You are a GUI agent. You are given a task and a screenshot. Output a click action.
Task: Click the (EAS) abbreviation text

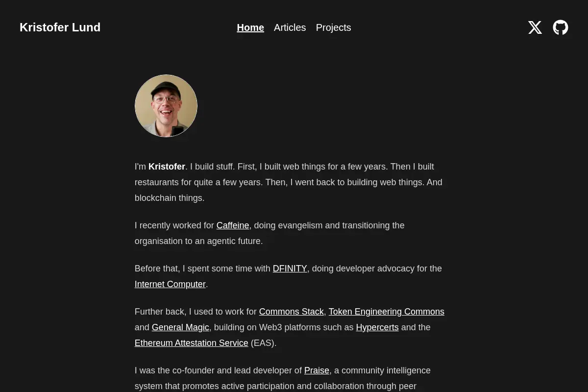[264, 343]
